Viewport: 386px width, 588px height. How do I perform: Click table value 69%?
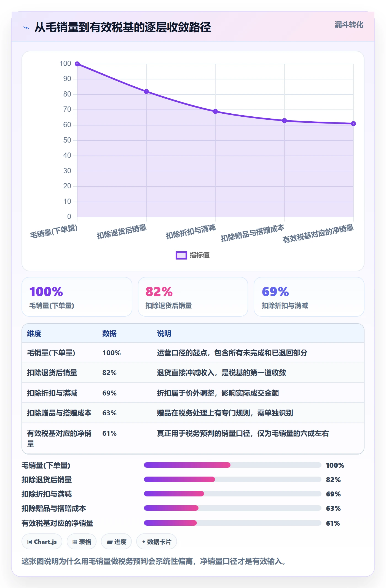click(109, 393)
